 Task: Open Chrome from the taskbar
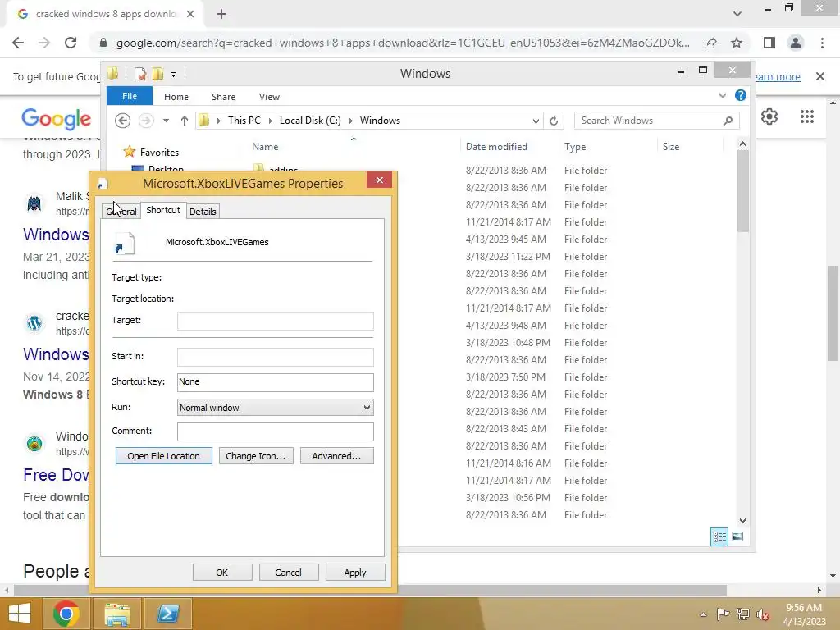(66, 614)
